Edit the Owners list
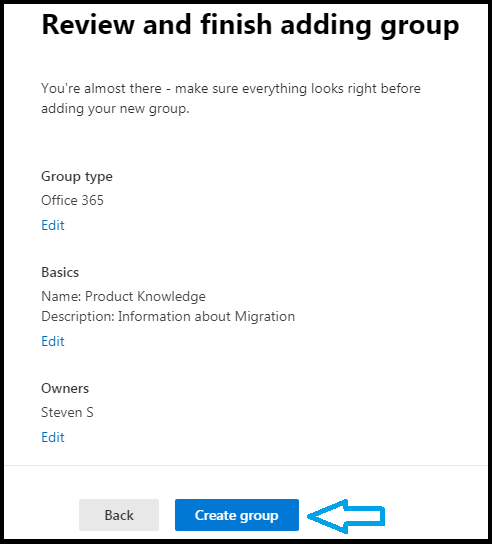This screenshot has height=544, width=492. pyautogui.click(x=53, y=437)
